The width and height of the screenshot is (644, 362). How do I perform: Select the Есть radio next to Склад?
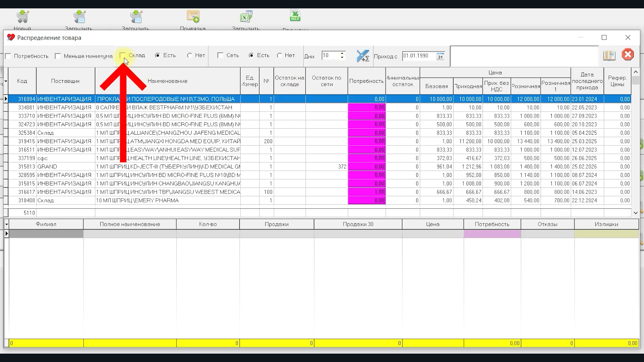[157, 55]
